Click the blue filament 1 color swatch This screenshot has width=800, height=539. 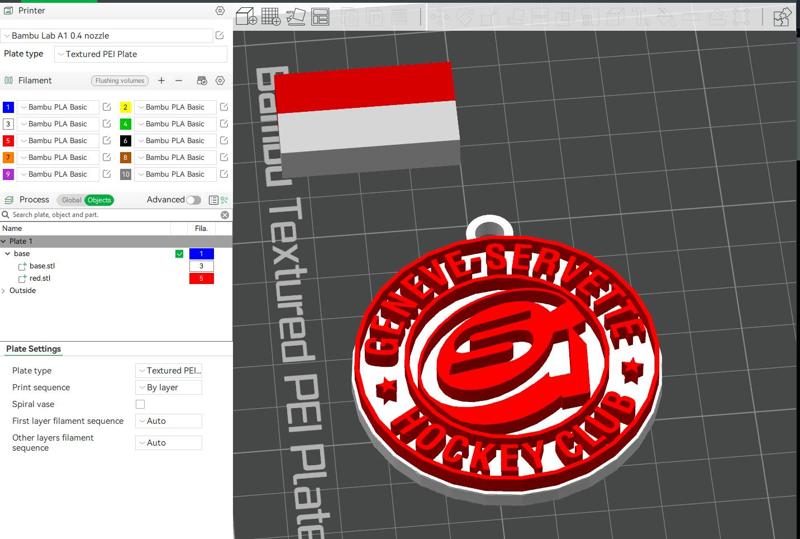[x=8, y=107]
